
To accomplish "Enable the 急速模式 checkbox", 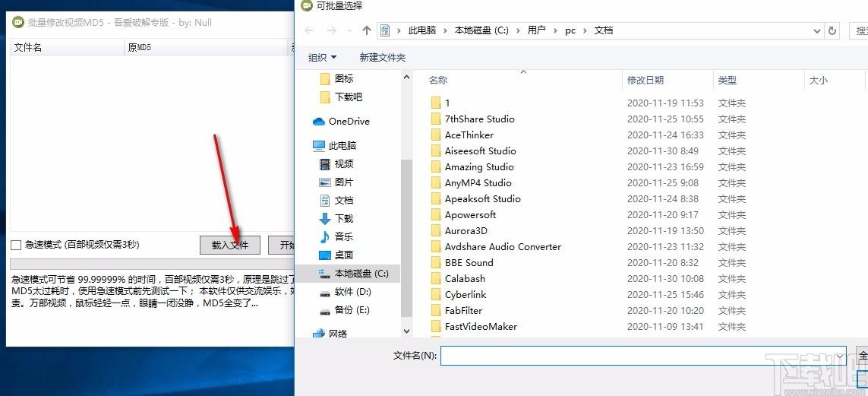I will tap(16, 245).
